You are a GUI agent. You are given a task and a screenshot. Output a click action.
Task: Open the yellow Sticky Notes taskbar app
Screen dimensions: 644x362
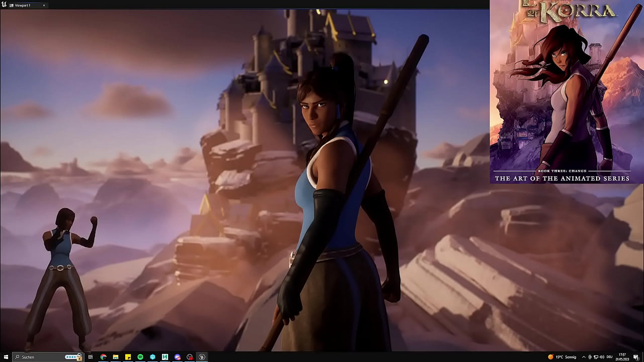point(128,357)
